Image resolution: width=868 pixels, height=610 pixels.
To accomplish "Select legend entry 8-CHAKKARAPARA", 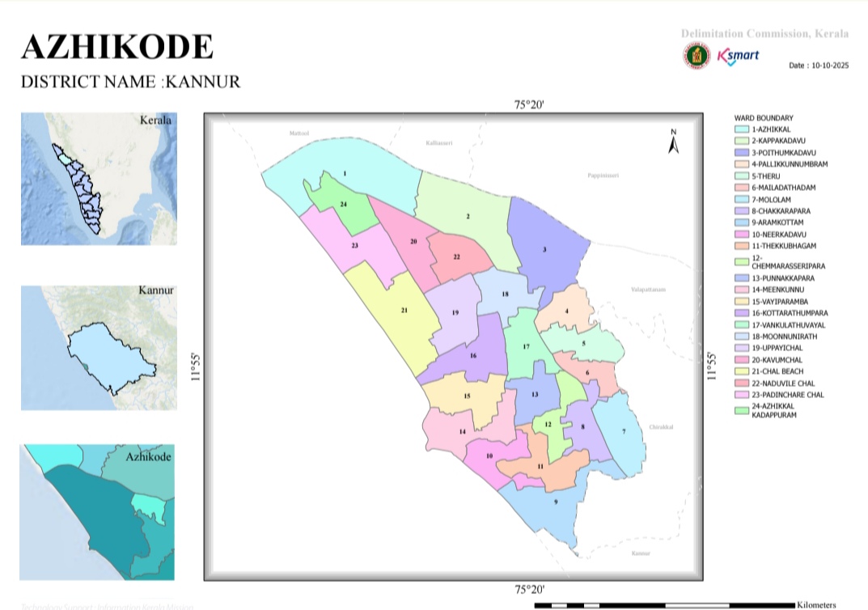I will (773, 211).
